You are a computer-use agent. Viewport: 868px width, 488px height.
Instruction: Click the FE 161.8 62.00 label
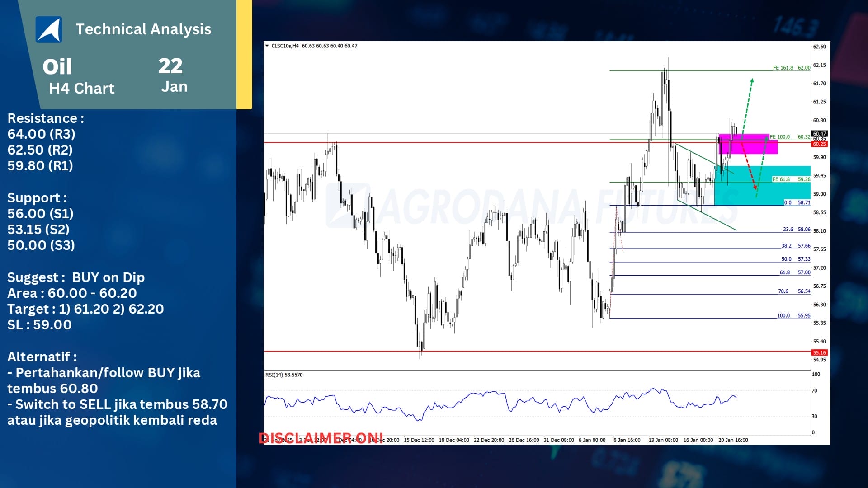click(x=791, y=68)
